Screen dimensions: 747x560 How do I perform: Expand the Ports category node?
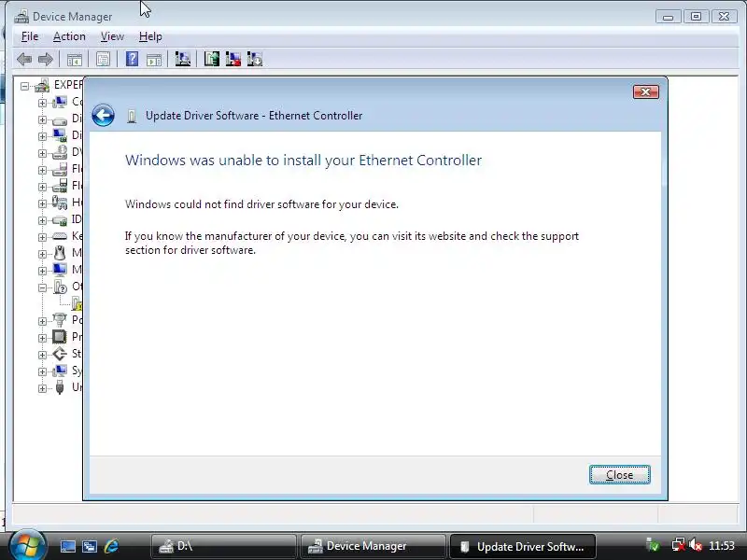point(42,321)
